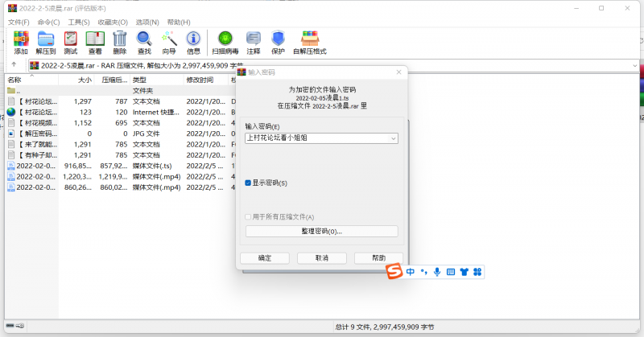Click the 整理密码(O)... button
644x337 pixels.
coord(321,232)
